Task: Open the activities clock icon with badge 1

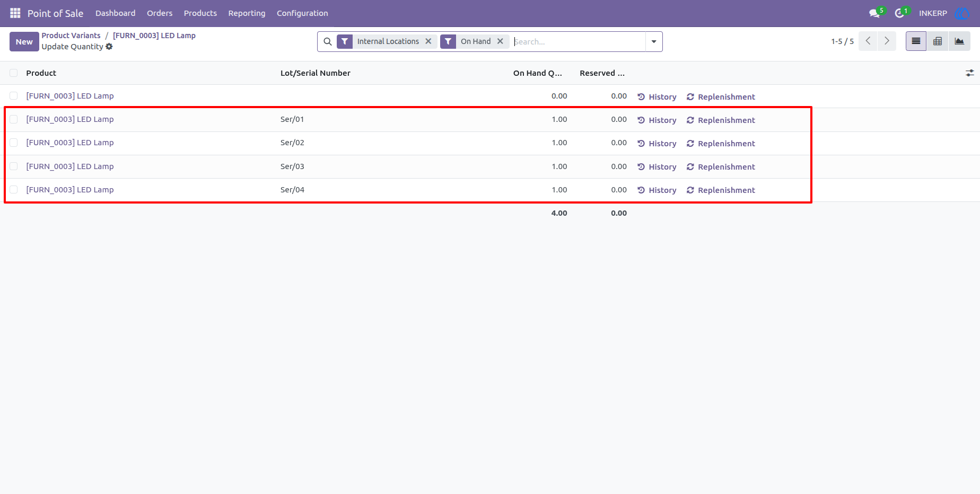Action: [900, 13]
